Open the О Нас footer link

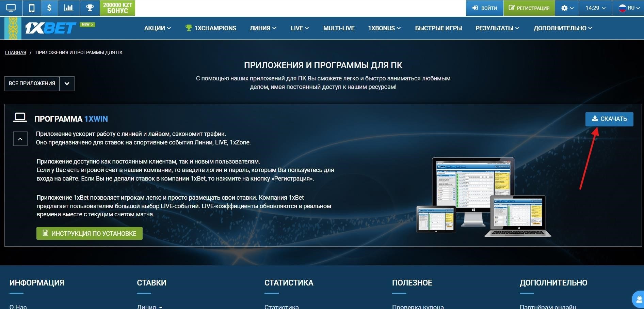point(18,307)
